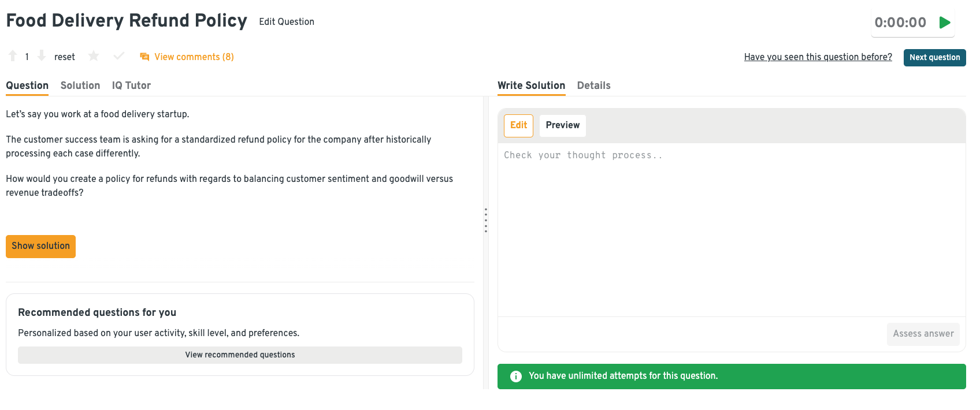Click the vertical panel divider handle

tap(486, 220)
